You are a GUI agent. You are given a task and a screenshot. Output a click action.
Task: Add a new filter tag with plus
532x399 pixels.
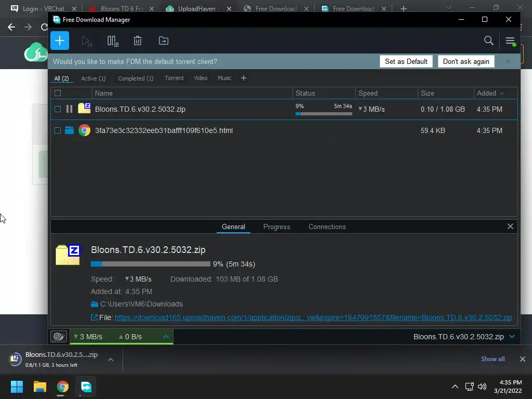click(x=243, y=78)
